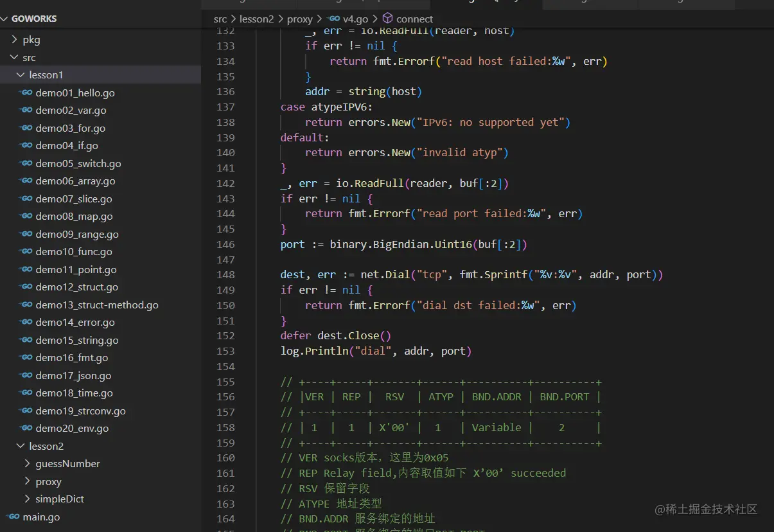Screen dimensions: 774x532
Task: Click the 'case atypeIPV6:' code line
Action: point(326,107)
